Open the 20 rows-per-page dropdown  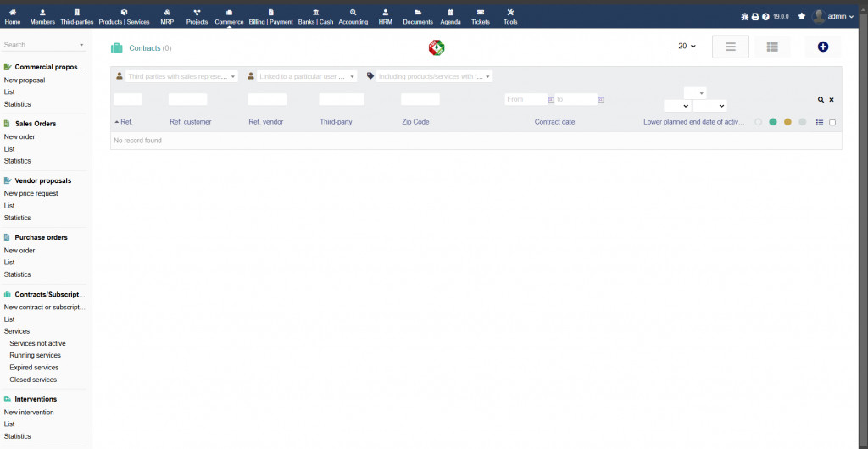point(687,47)
